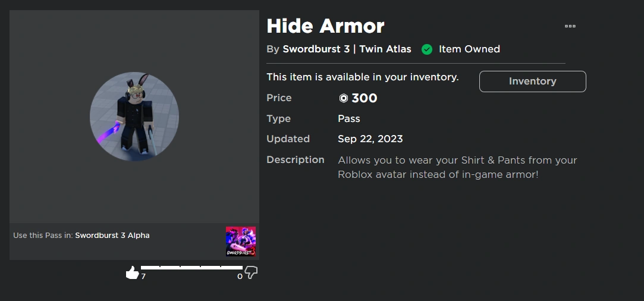This screenshot has height=301, width=644.
Task: Open the Swordburst 3 game thumbnail icon
Action: coord(241,242)
